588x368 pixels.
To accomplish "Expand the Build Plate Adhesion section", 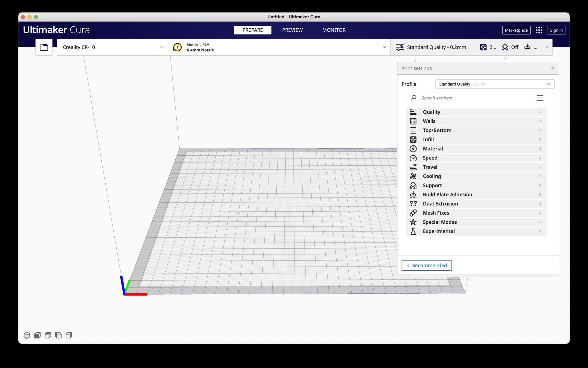I will (x=476, y=195).
